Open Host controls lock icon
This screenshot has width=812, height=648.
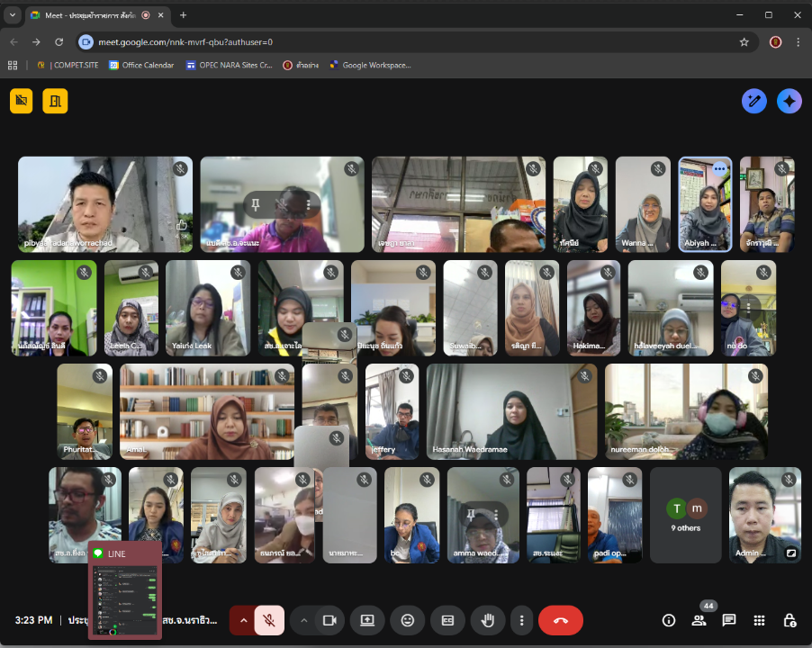point(789,620)
